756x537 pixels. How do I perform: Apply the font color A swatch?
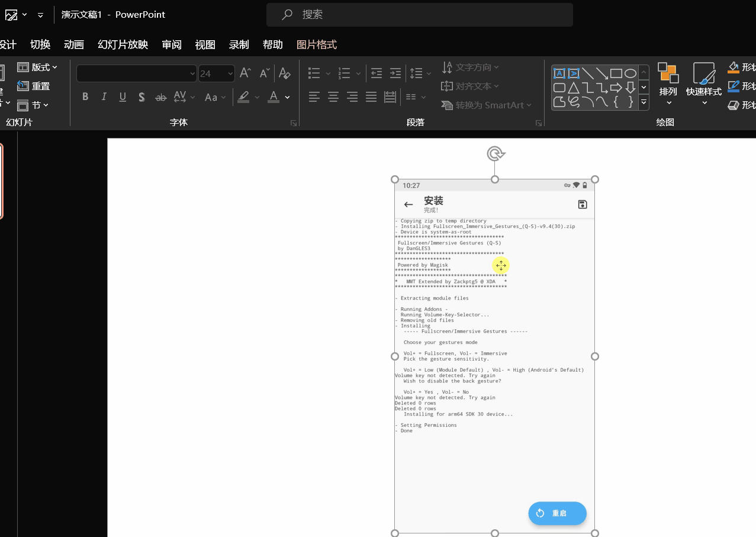[274, 97]
